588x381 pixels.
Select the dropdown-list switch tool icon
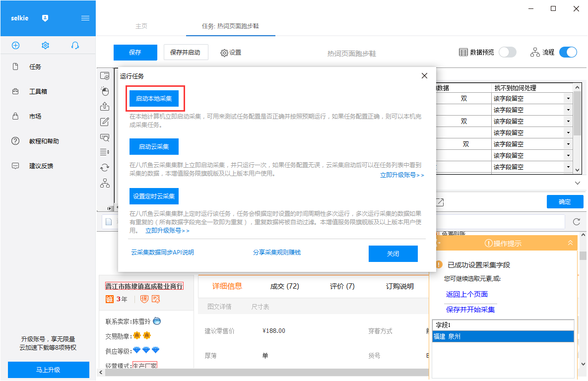[x=105, y=152]
